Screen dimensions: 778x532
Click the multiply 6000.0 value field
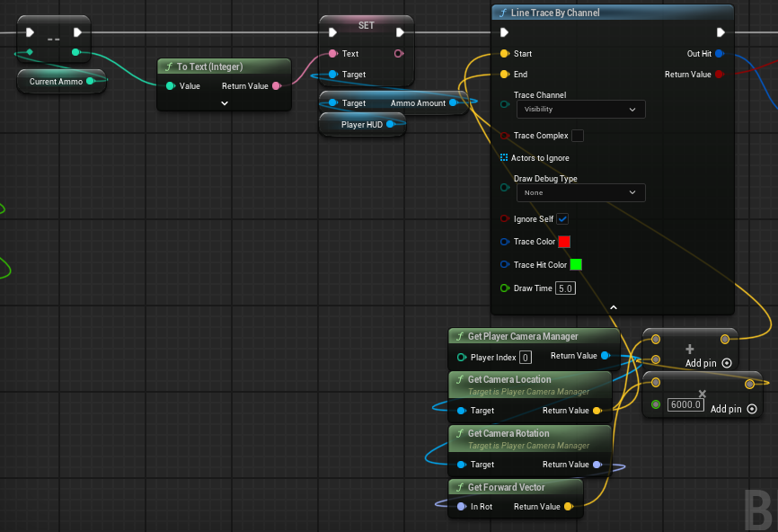click(685, 404)
